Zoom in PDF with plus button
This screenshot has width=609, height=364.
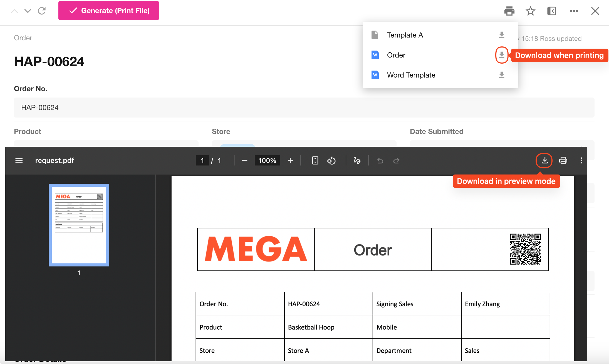tap(290, 161)
